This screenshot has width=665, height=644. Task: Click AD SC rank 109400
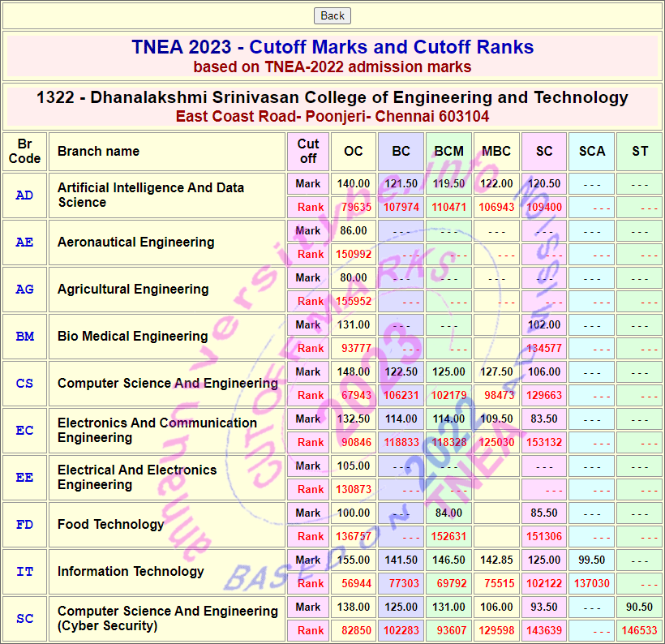point(544,207)
